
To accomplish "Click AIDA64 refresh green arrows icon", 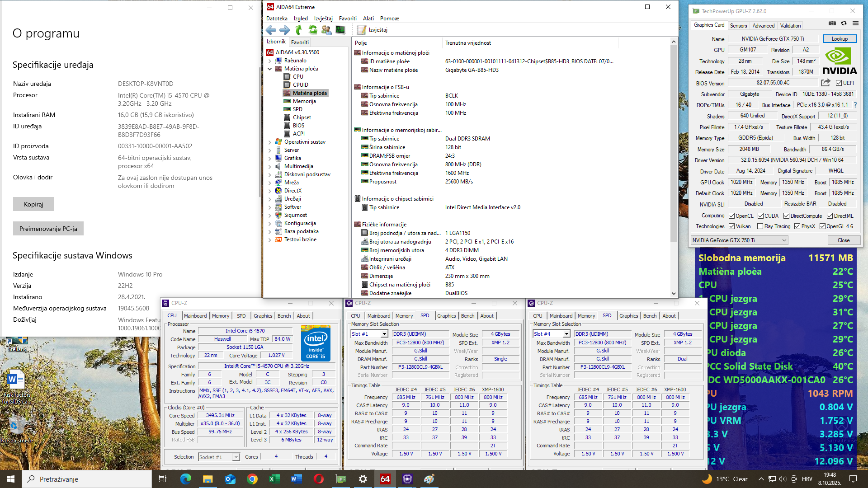I will click(x=312, y=30).
